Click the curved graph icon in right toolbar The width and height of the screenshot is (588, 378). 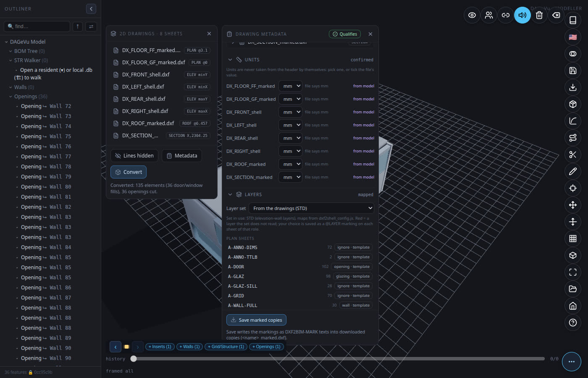point(573,121)
